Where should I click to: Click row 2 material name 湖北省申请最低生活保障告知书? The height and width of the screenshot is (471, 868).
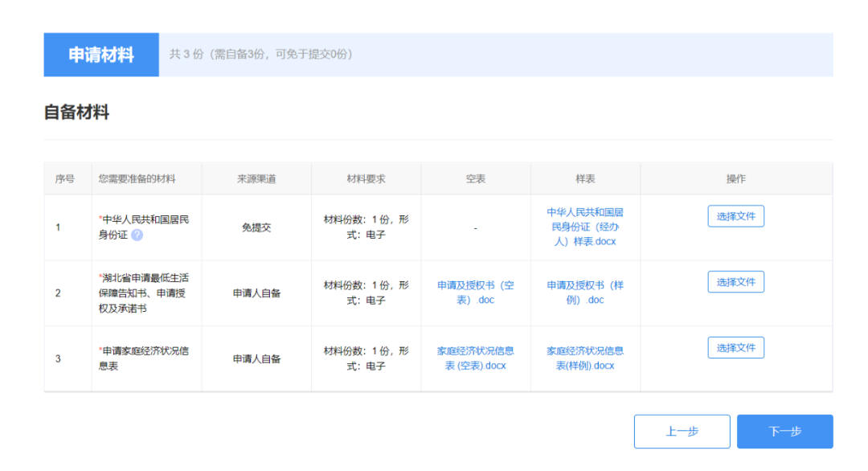(x=144, y=293)
